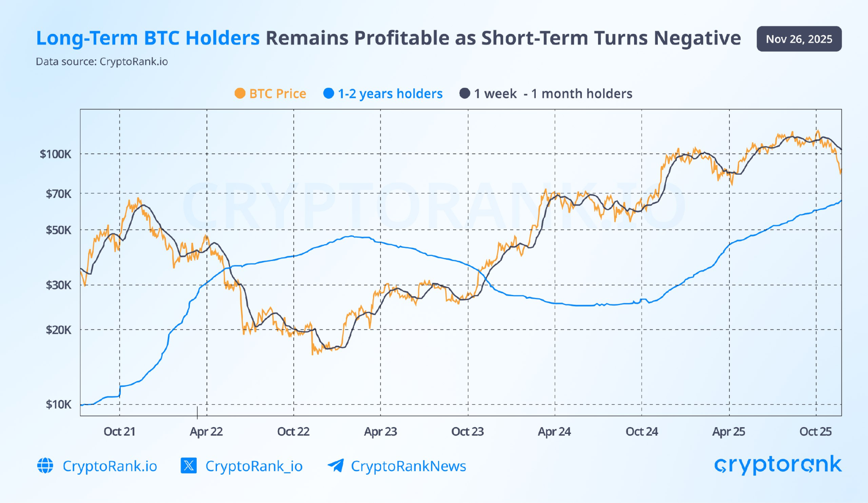
Task: Click the globe website icon
Action: [45, 465]
